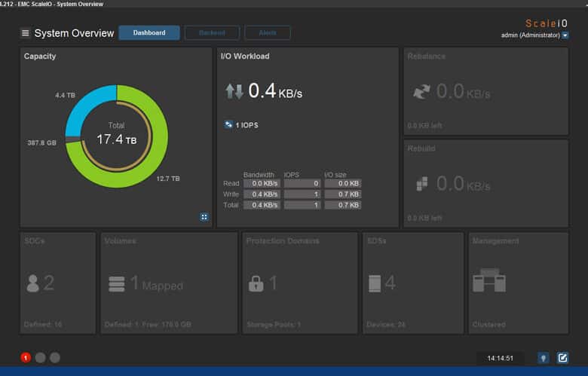Click the Rebalance 0.0 KB/s value

(463, 91)
